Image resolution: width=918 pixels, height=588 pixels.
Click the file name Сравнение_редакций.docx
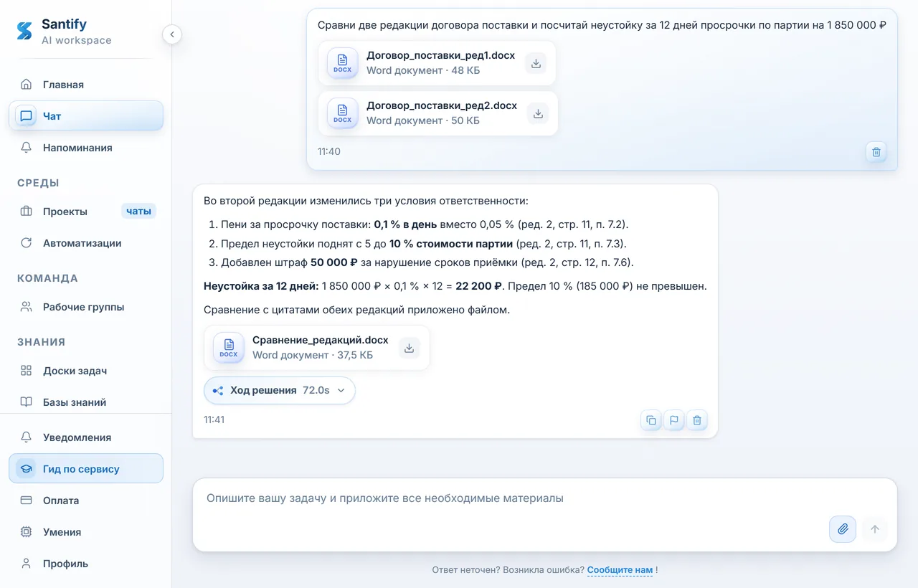[321, 340]
